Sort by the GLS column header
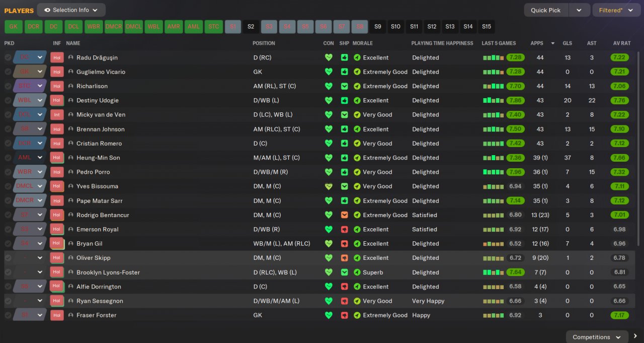This screenshot has height=343, width=644. 567,43
